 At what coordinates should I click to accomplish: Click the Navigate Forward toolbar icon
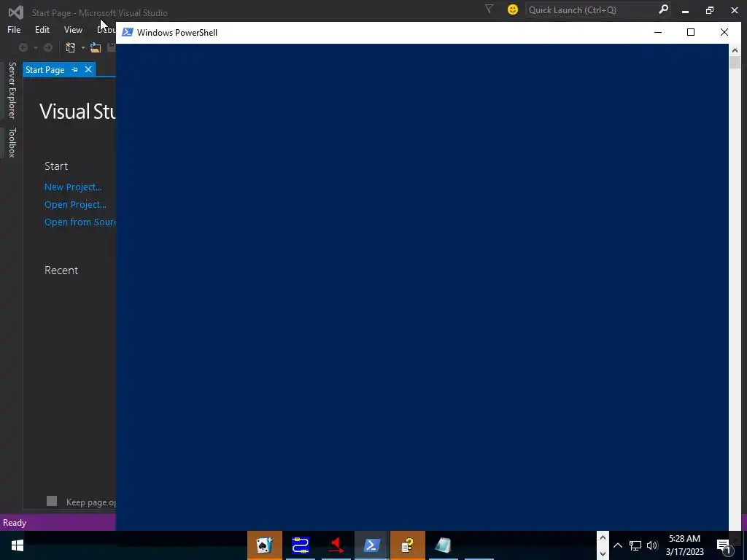tap(48, 47)
